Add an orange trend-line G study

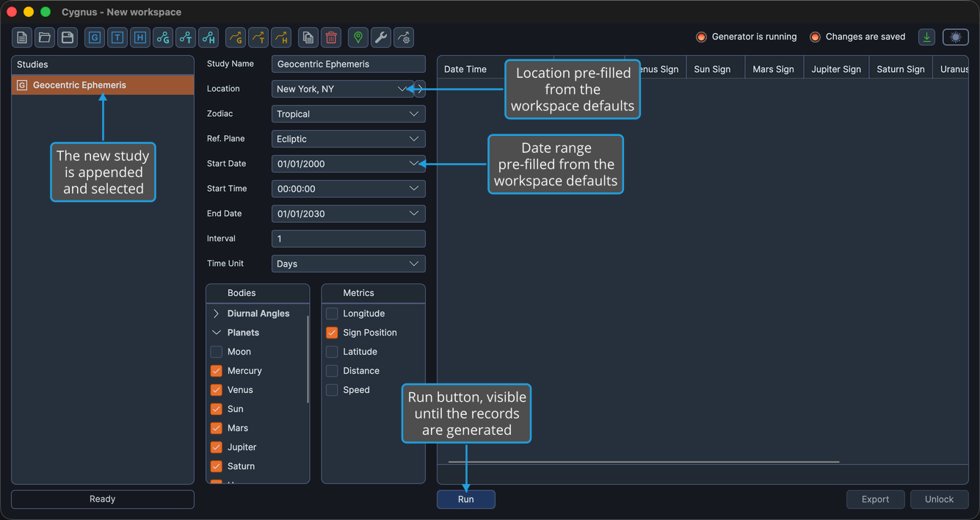[x=236, y=37]
